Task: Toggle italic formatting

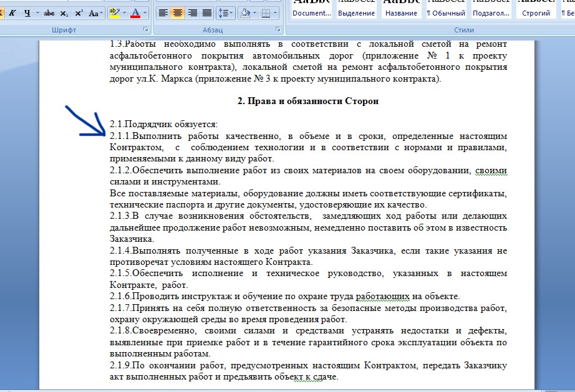Action: pos(12,13)
